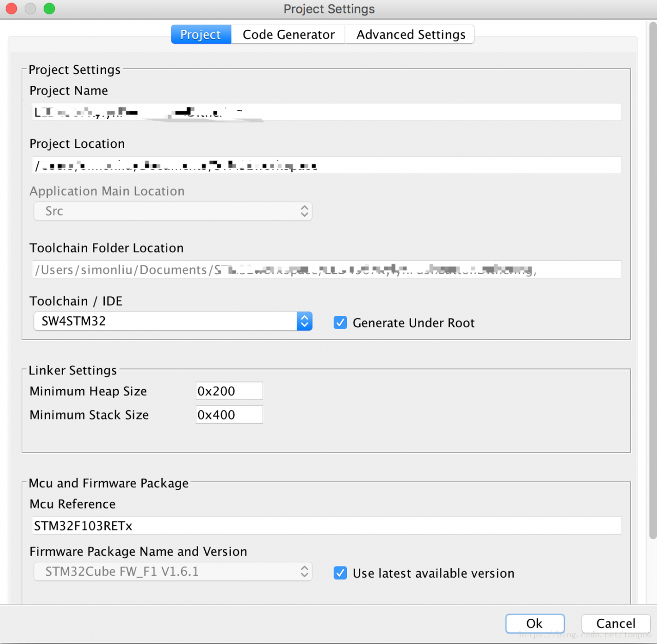657x644 pixels.
Task: Close the Project Settings window
Action: point(11,9)
